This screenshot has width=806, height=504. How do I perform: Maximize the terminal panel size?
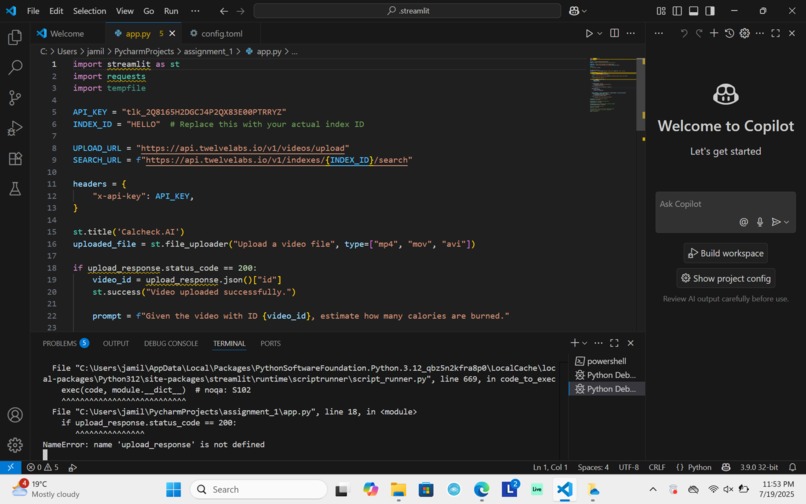coord(614,343)
